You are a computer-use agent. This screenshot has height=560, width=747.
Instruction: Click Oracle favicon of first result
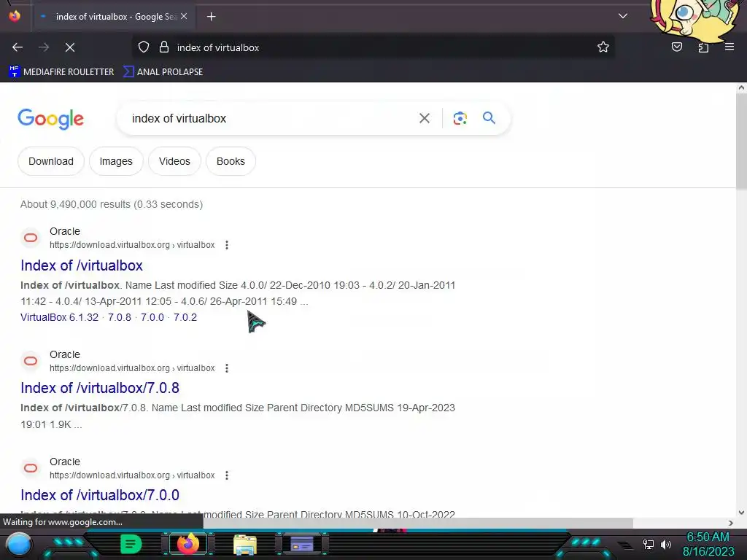tap(31, 238)
